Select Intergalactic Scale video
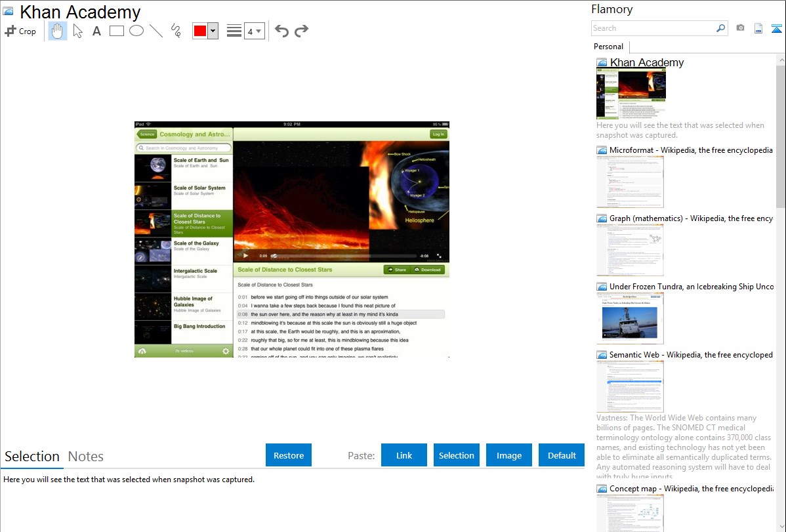The height and width of the screenshot is (532, 786). point(184,279)
